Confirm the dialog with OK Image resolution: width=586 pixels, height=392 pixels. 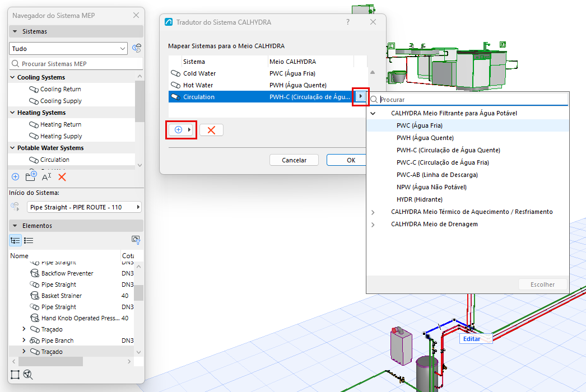(346, 160)
